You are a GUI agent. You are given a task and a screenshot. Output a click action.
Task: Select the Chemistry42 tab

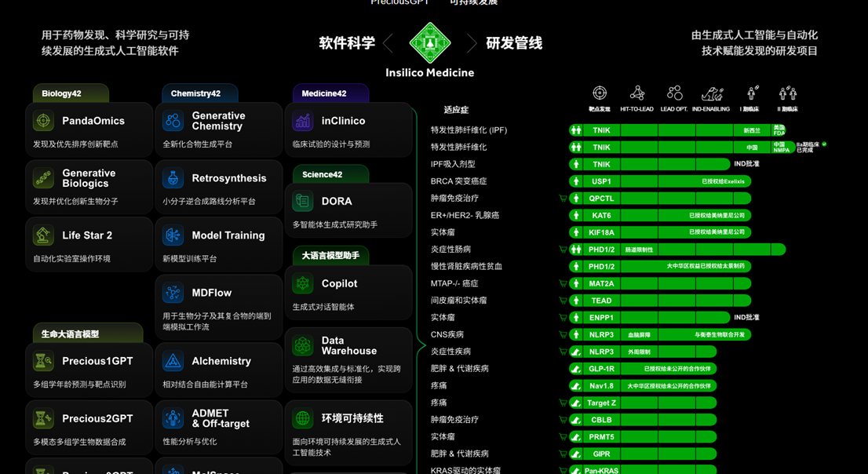click(200, 93)
